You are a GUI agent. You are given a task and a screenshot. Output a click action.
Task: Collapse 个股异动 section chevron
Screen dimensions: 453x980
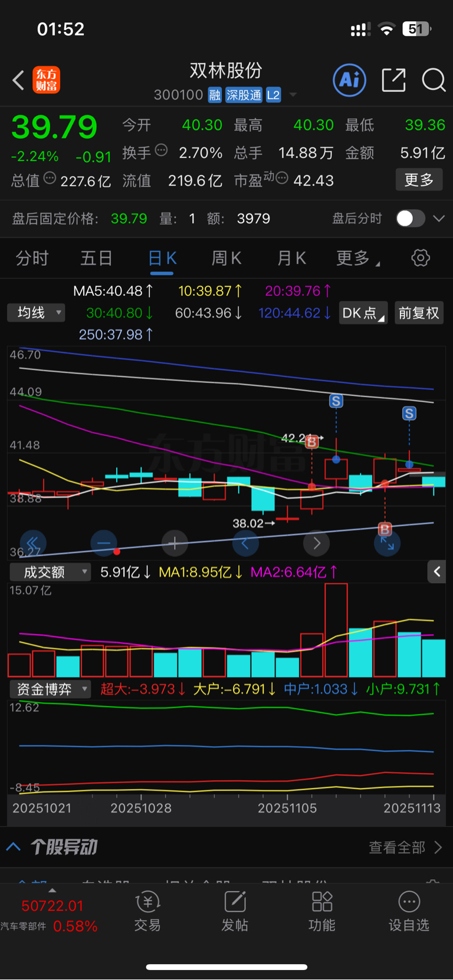[14, 847]
